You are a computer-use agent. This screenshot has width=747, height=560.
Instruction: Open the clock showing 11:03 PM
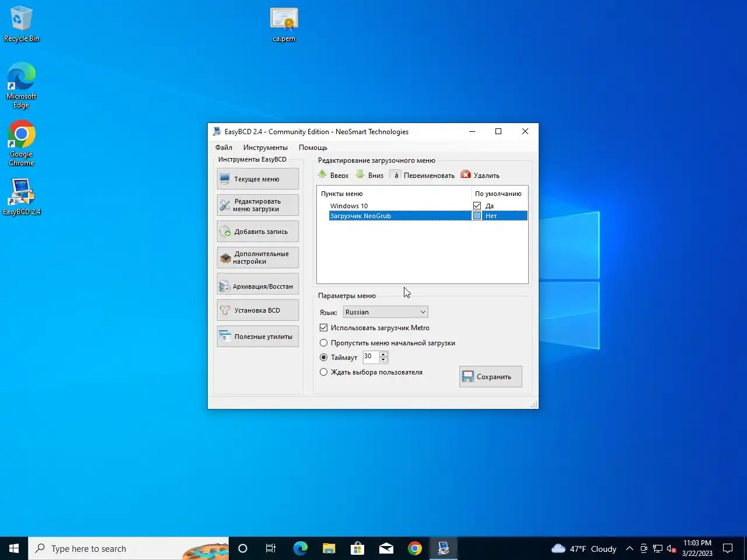tap(697, 548)
